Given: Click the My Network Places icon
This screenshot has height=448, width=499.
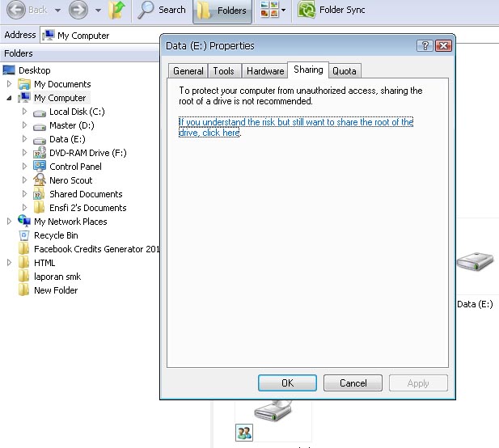Looking at the screenshot, I should (x=24, y=221).
